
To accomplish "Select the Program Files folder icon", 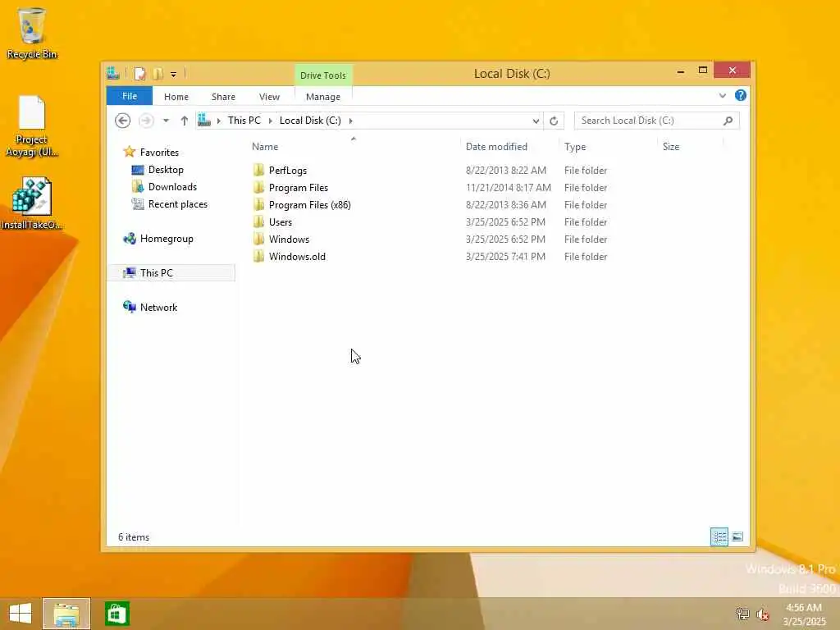I will [x=258, y=188].
